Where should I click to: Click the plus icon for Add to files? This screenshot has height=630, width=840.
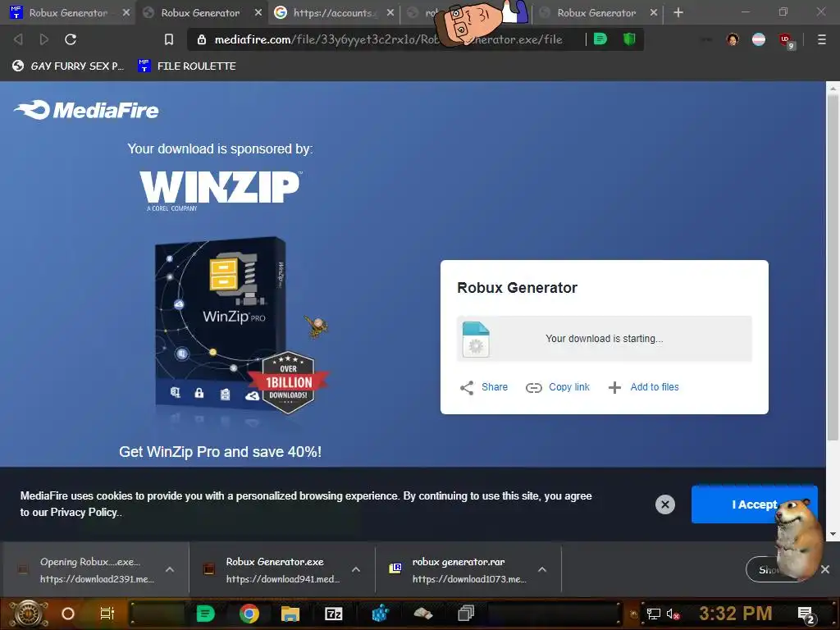tap(614, 387)
